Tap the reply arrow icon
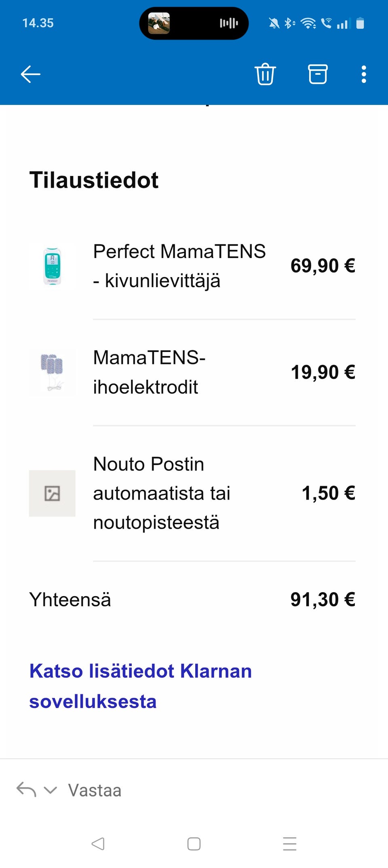This screenshot has width=388, height=868. click(26, 790)
